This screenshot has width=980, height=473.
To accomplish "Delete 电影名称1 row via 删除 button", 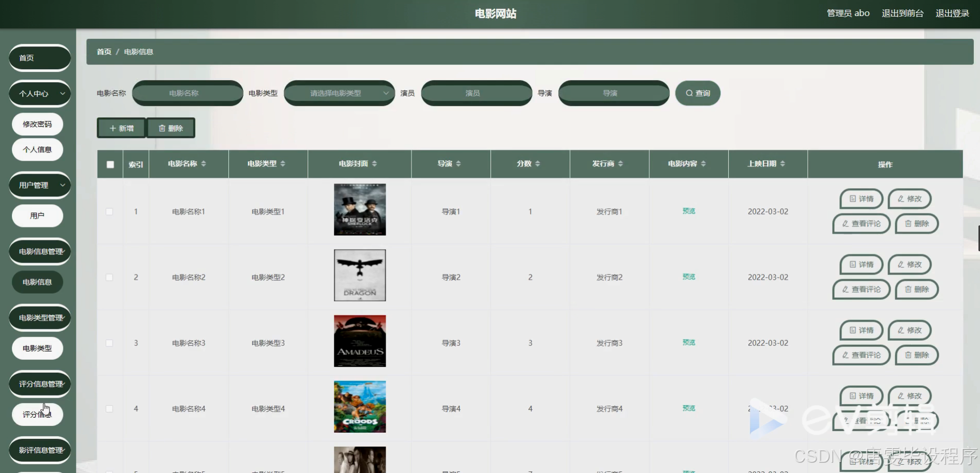I will click(917, 224).
